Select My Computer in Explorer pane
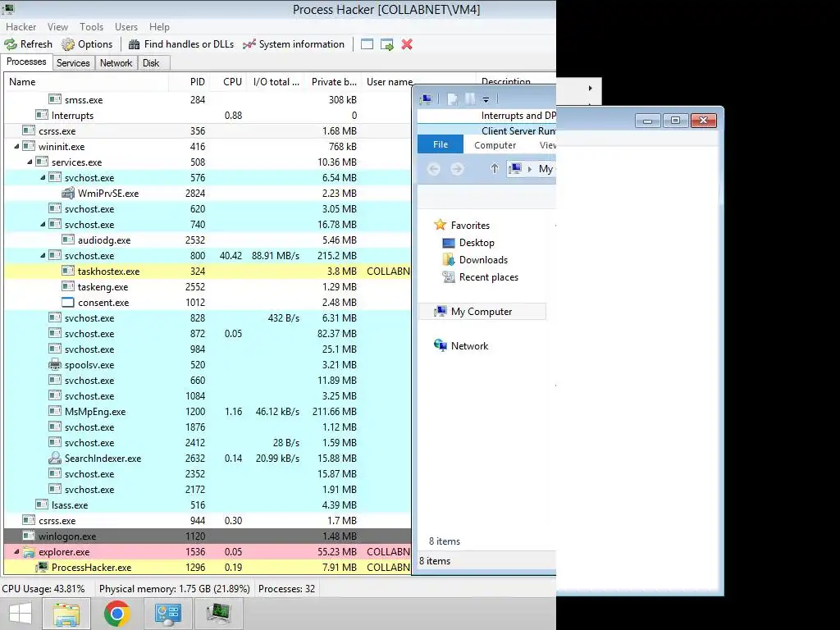The width and height of the screenshot is (840, 630). tap(481, 311)
